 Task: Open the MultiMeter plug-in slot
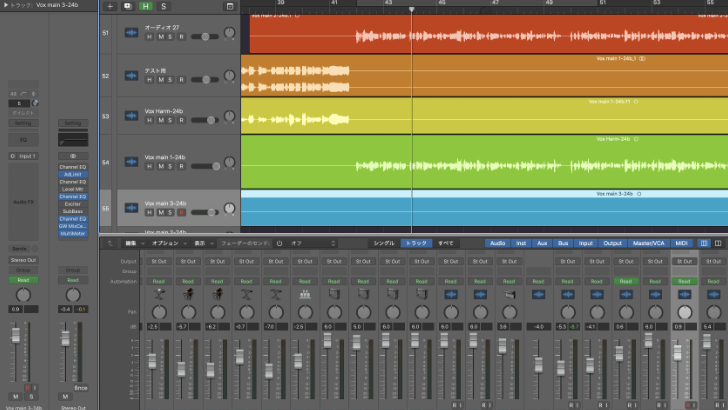(x=73, y=234)
